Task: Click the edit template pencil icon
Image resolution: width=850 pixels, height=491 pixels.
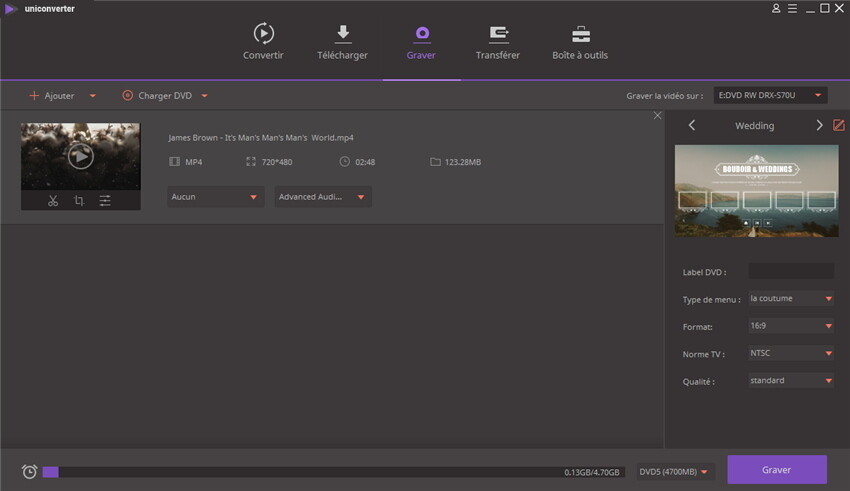Action: 839,126
